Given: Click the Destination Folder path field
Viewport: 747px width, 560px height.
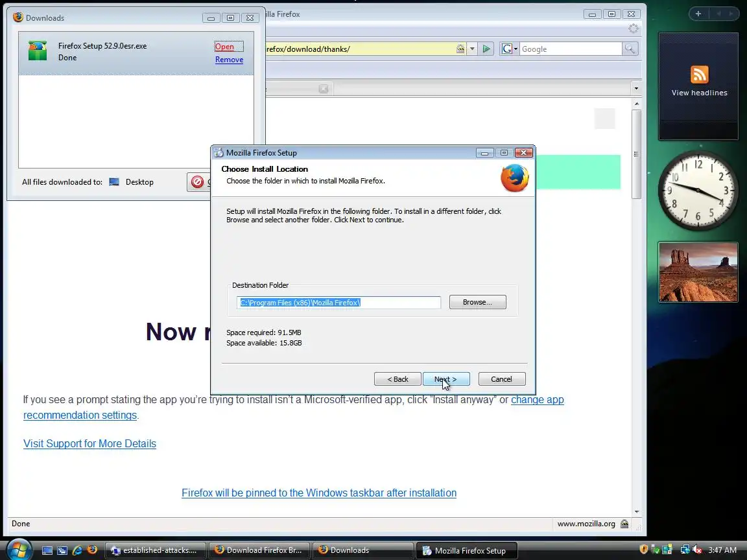Looking at the screenshot, I should [338, 303].
